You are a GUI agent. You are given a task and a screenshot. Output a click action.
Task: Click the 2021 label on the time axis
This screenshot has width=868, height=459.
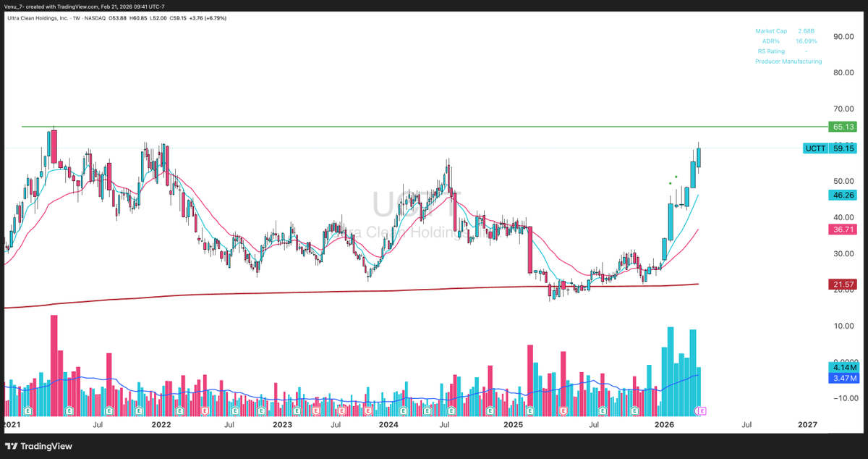coord(12,424)
